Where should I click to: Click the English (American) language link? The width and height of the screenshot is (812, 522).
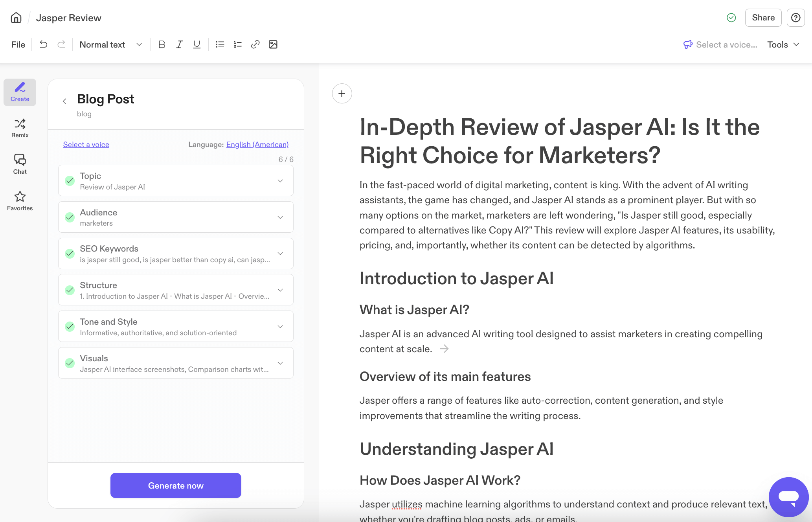[257, 144]
